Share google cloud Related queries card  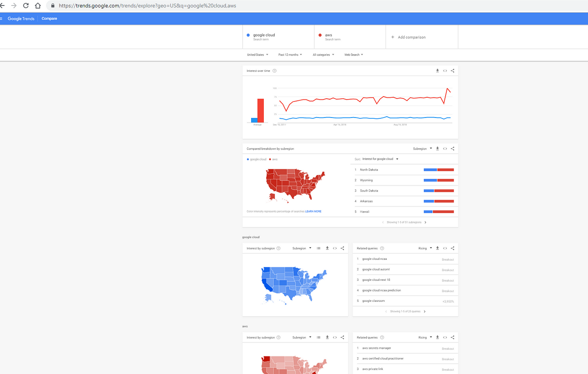(x=452, y=248)
